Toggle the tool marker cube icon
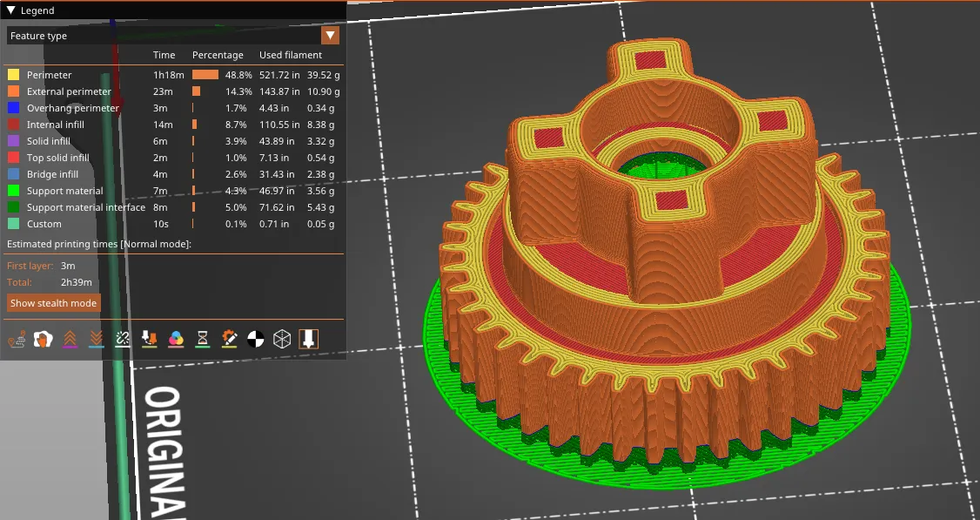Screen dimensions: 980x520 click(x=280, y=338)
